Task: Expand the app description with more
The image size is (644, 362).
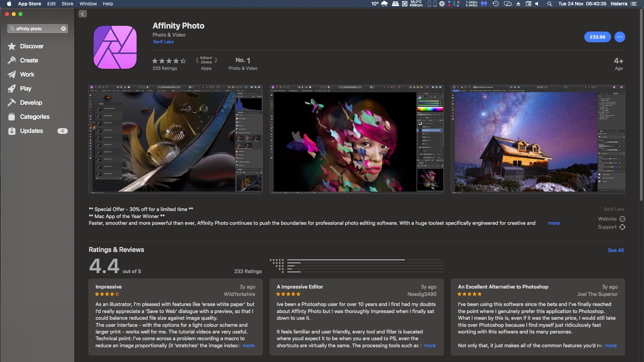Action: pyautogui.click(x=554, y=223)
